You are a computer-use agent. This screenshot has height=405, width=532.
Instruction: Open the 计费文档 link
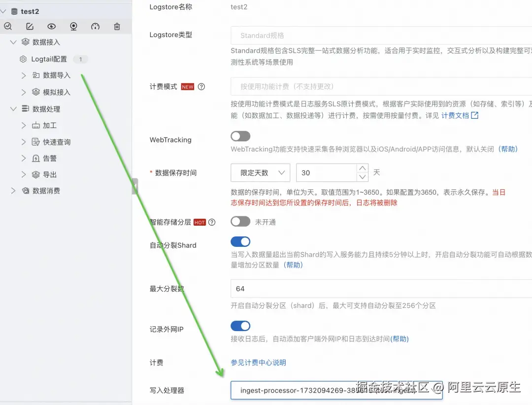456,115
